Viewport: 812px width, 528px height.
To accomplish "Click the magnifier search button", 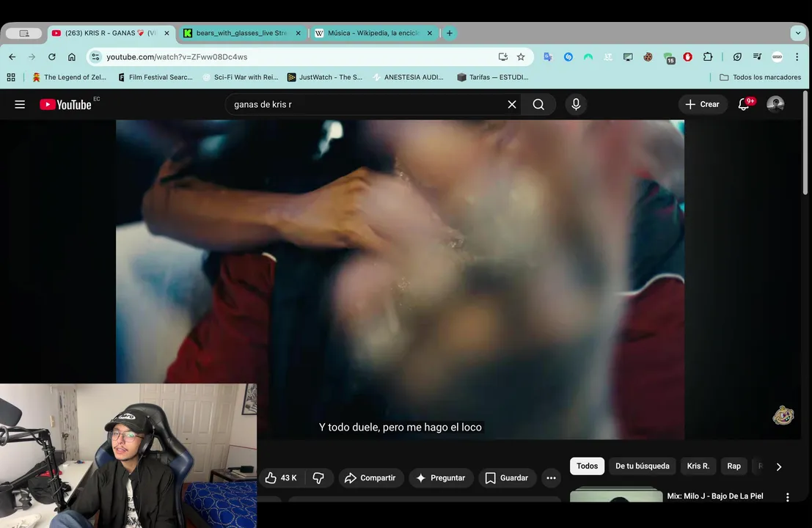I will pyautogui.click(x=538, y=105).
